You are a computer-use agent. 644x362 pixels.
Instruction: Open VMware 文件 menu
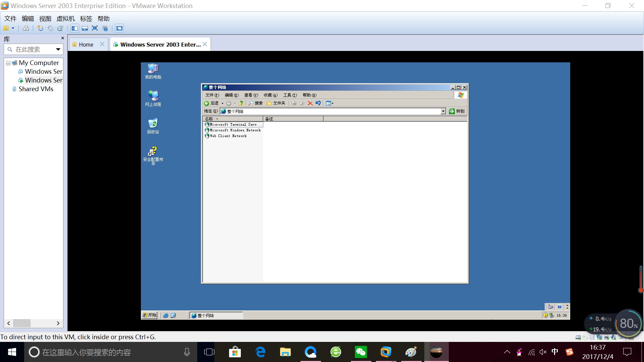click(x=10, y=18)
